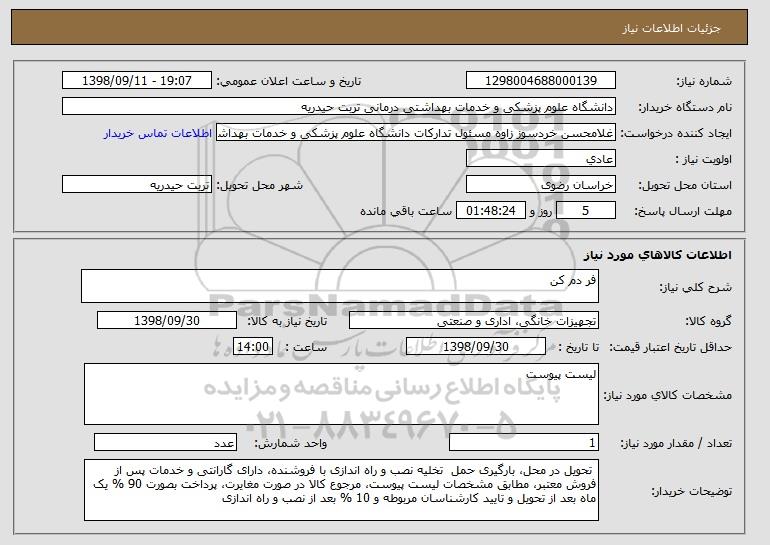The height and width of the screenshot is (545, 770).
Task: Click the اطلاعات کالاهای مورد نیاز section heading
Action: click(658, 255)
